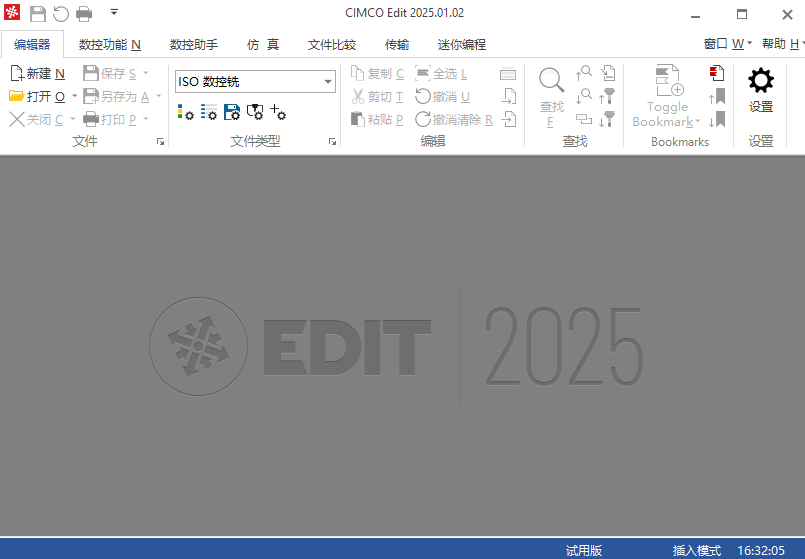Click the machine settings gear icon

(255, 112)
